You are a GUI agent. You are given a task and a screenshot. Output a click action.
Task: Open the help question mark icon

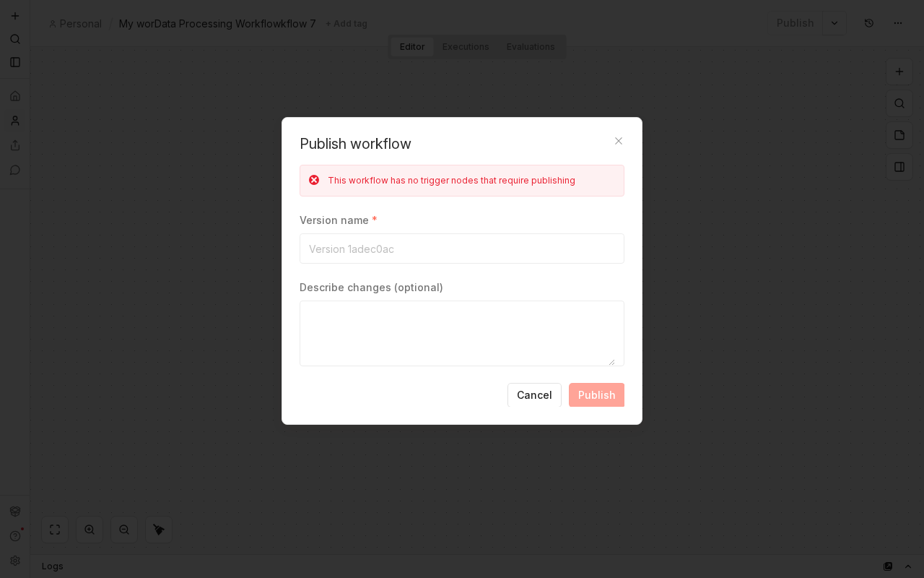15,536
